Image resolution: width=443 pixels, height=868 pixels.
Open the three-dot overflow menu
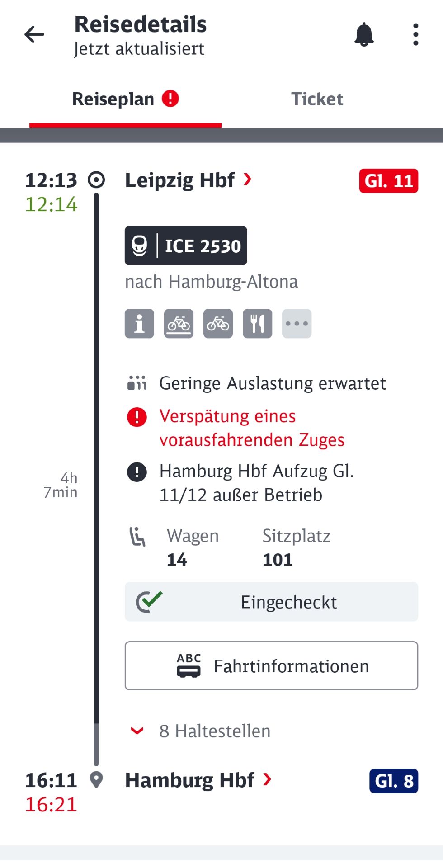coord(415,35)
